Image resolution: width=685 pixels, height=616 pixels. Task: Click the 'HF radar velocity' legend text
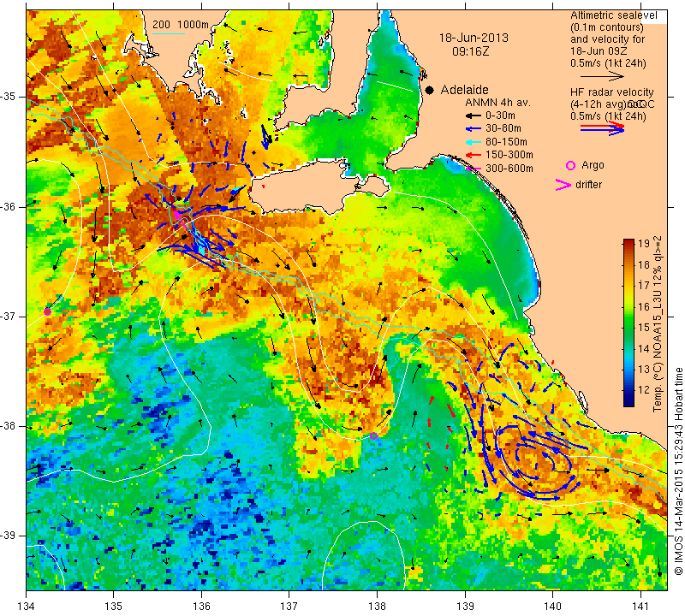(x=611, y=92)
